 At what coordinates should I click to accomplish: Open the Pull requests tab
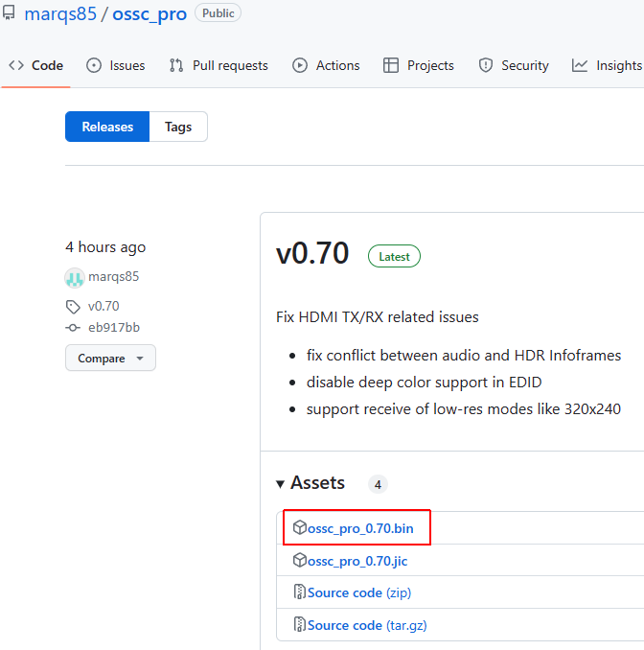[218, 65]
